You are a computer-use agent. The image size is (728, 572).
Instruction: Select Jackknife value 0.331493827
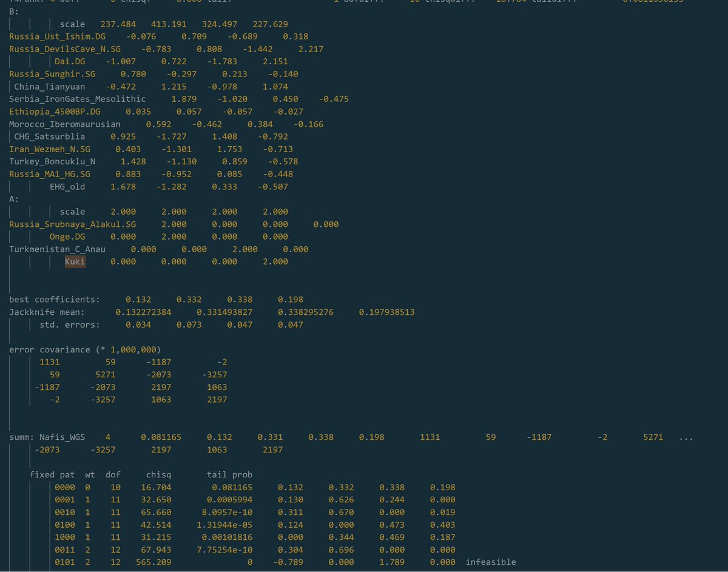pos(224,312)
